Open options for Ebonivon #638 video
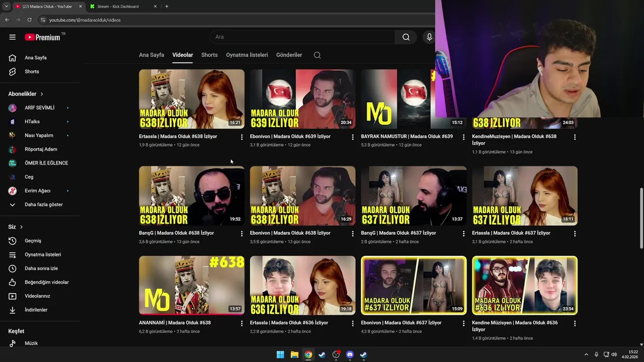Image resolution: width=644 pixels, height=362 pixels. point(353,233)
